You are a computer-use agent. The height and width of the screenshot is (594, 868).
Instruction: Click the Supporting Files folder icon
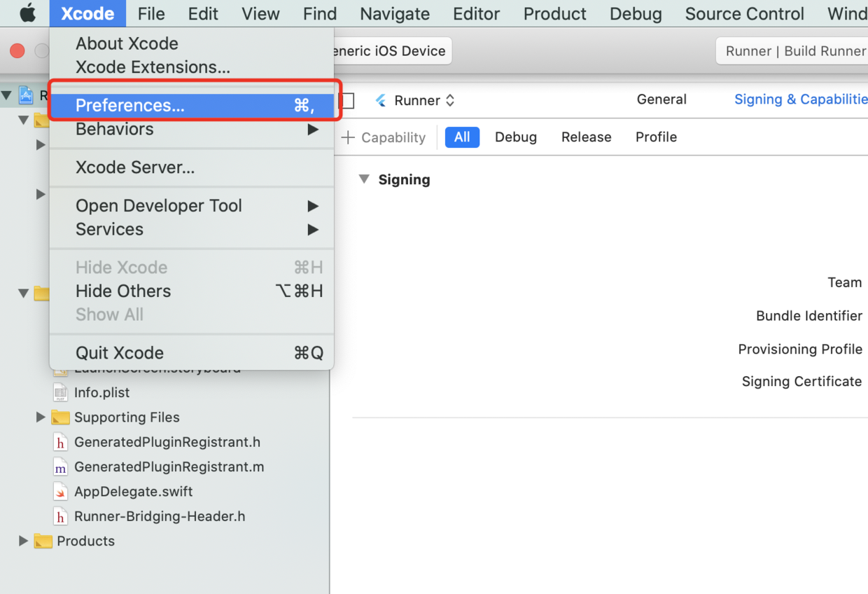pos(61,417)
